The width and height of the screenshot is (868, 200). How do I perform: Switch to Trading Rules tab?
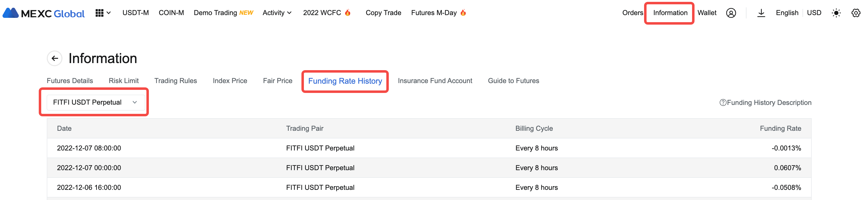176,81
